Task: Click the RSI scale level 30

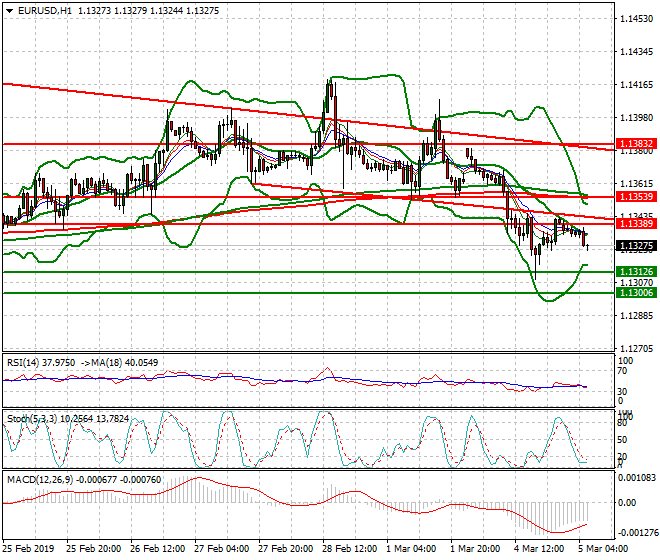Action: [623, 392]
